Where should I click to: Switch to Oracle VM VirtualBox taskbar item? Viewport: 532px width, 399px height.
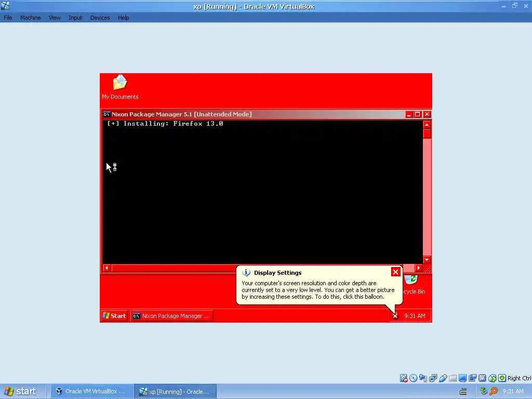point(91,391)
